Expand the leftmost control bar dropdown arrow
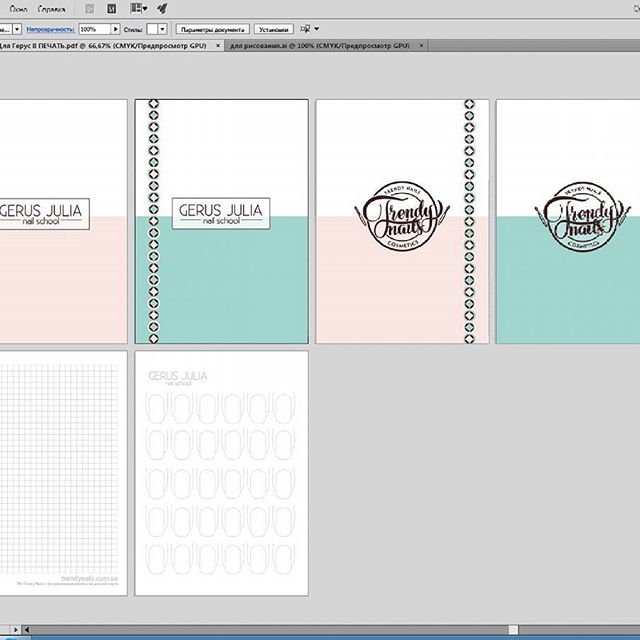 [x=17, y=29]
